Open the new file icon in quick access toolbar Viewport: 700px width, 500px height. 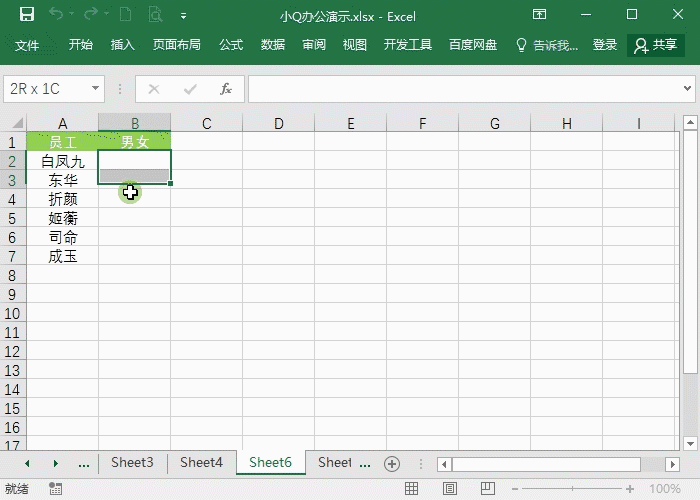[x=125, y=15]
